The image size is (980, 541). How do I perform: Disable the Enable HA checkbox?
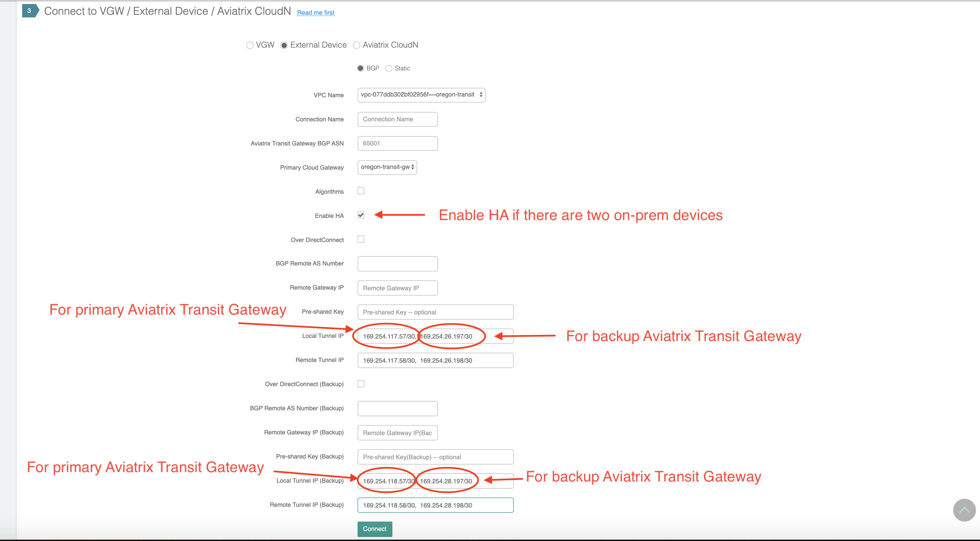point(361,215)
